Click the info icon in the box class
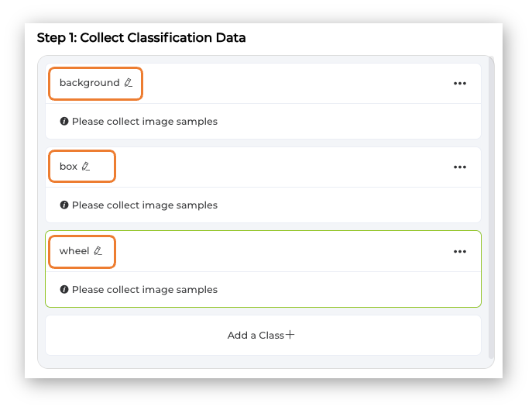 click(64, 205)
